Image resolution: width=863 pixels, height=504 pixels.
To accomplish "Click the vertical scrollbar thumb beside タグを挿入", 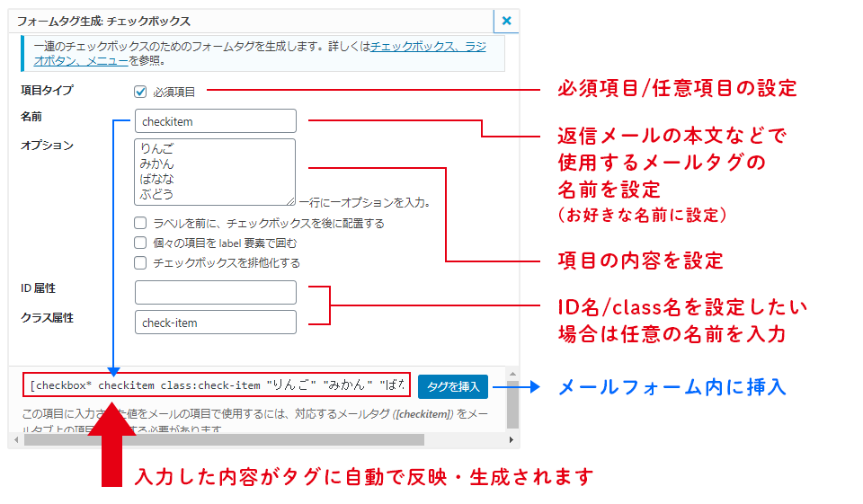I will [512, 404].
